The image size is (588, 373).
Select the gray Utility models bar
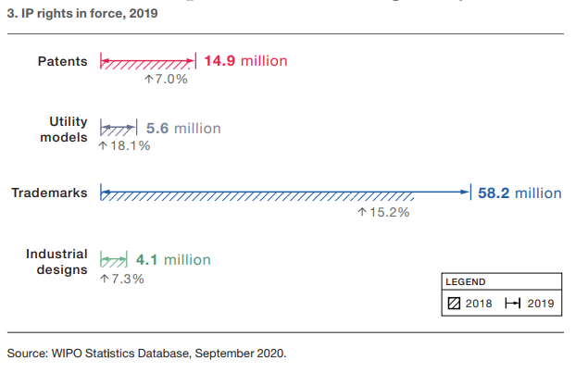pyautogui.click(x=115, y=129)
